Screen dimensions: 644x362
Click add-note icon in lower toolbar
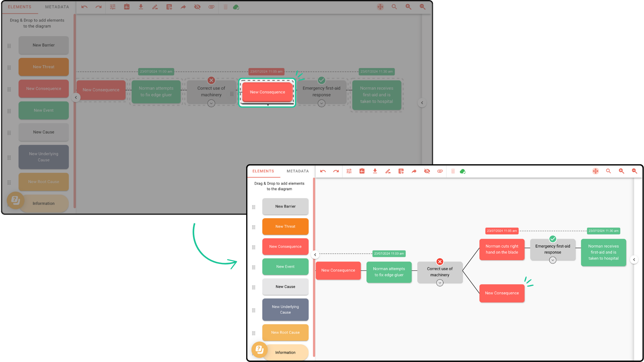coord(401,171)
